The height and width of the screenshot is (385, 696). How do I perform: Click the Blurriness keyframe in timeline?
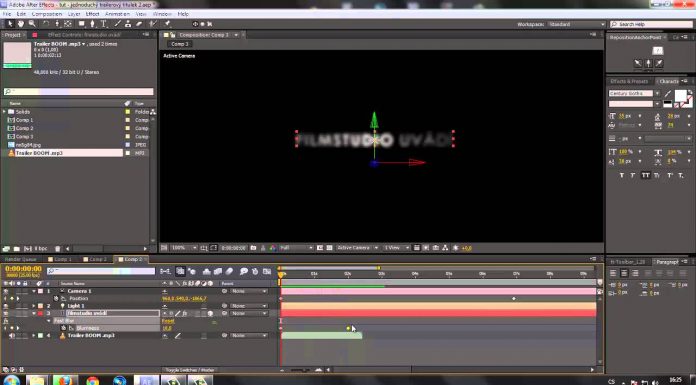click(348, 328)
